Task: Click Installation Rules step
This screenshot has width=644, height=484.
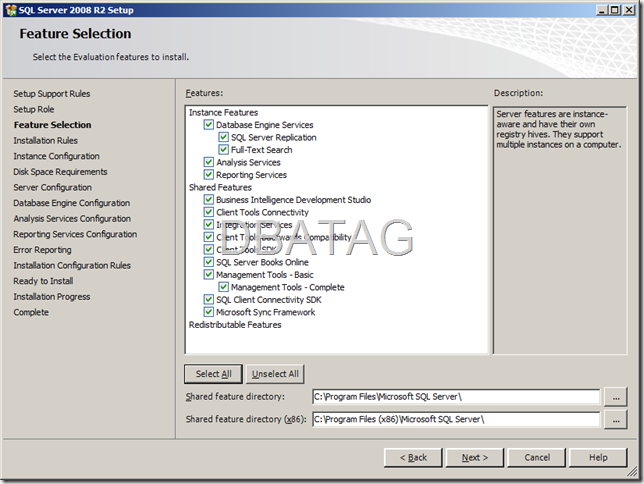Action: (x=46, y=141)
